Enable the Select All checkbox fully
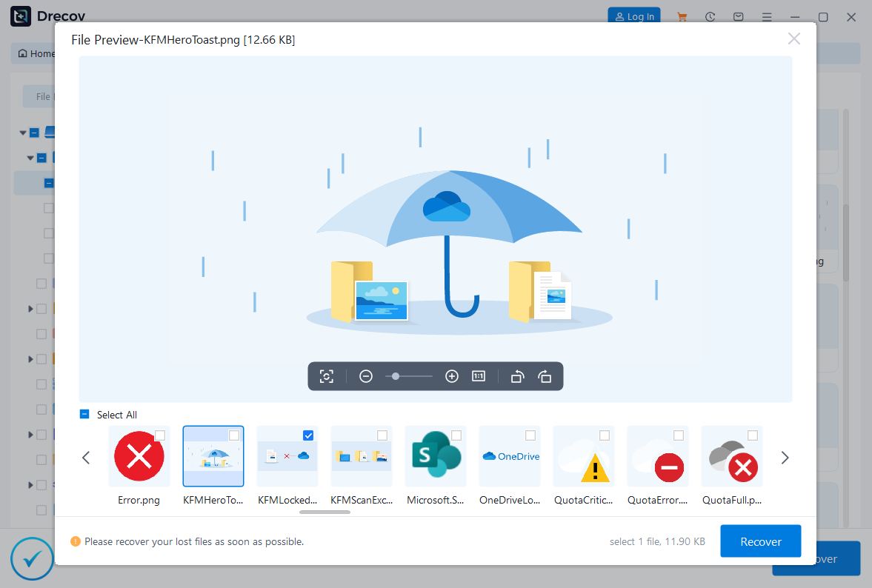 84,415
